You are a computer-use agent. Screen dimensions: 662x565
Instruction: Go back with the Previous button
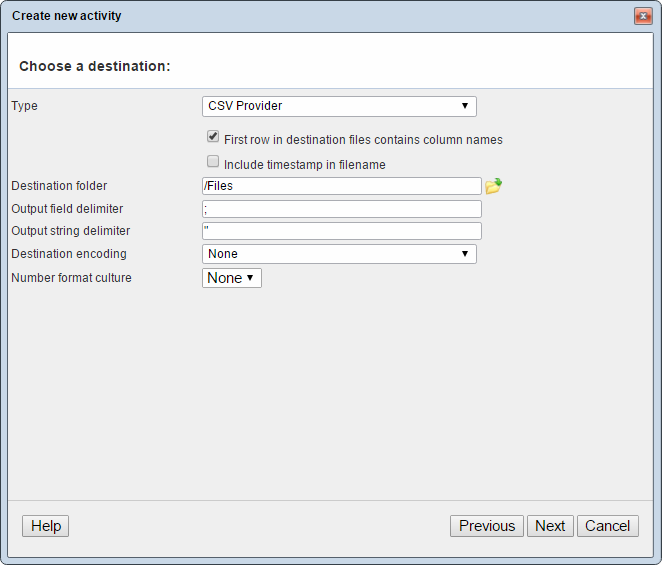coord(487,526)
